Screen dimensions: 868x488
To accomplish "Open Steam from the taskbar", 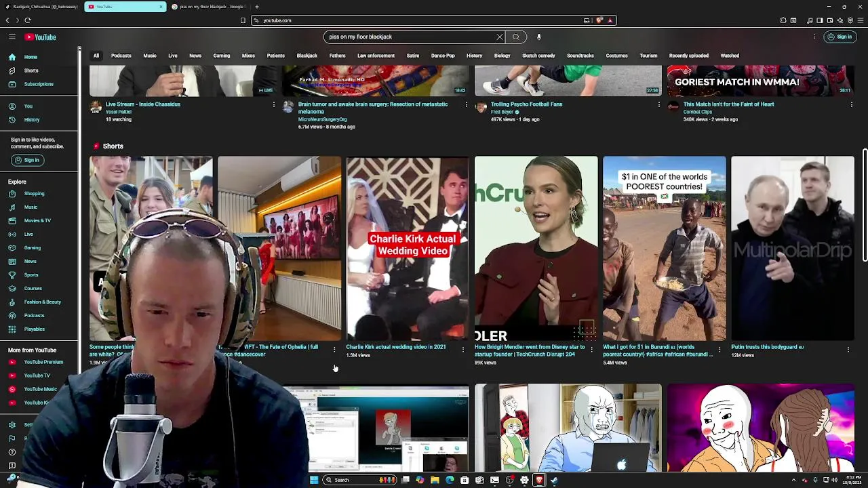I will 554,480.
